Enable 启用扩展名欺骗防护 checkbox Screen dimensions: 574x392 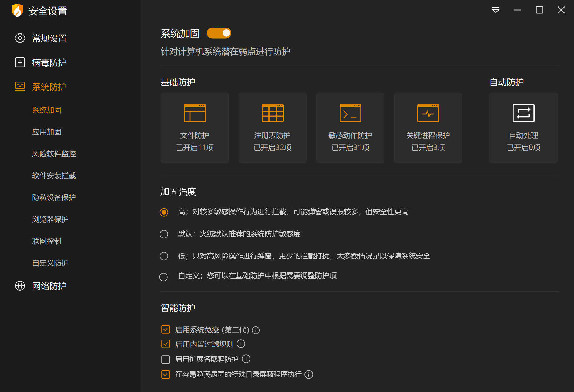click(x=166, y=359)
